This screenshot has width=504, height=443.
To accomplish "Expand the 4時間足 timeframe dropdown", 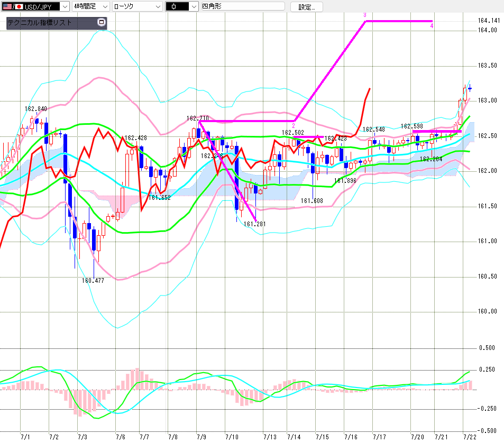I will pyautogui.click(x=90, y=6).
